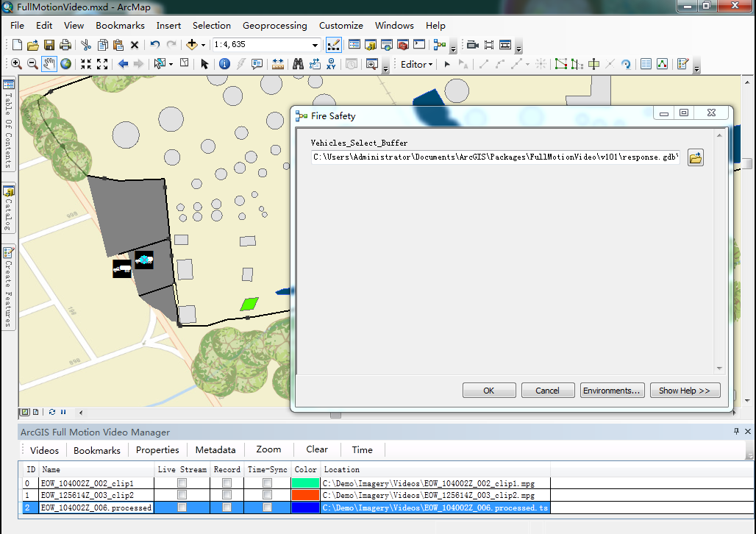Toggle Live Stream checkbox for EOW_125614Z_003_clip2
This screenshot has height=534, width=756.
coord(182,495)
